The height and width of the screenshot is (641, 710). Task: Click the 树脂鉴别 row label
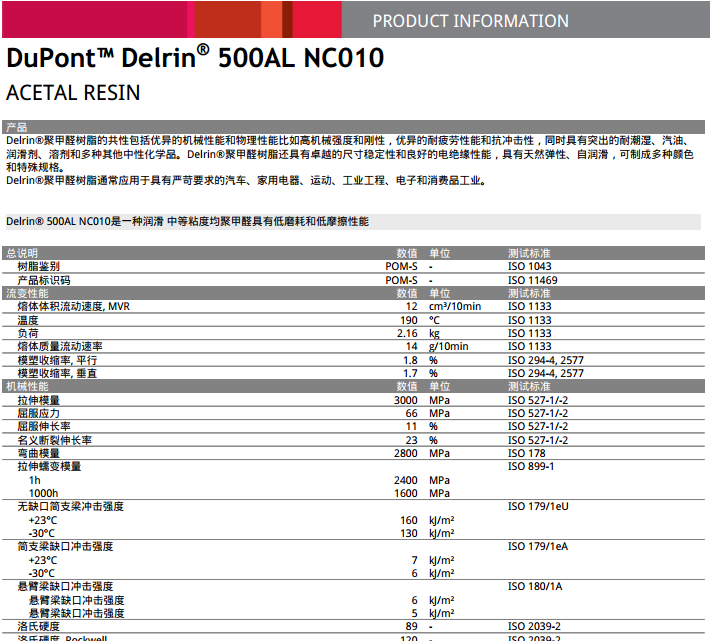[x=38, y=266]
